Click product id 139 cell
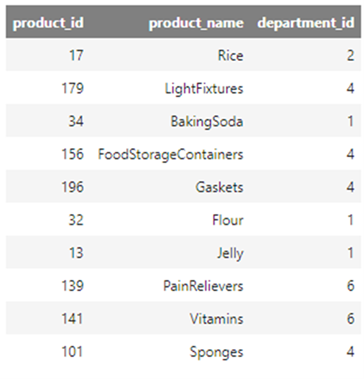 pos(72,286)
